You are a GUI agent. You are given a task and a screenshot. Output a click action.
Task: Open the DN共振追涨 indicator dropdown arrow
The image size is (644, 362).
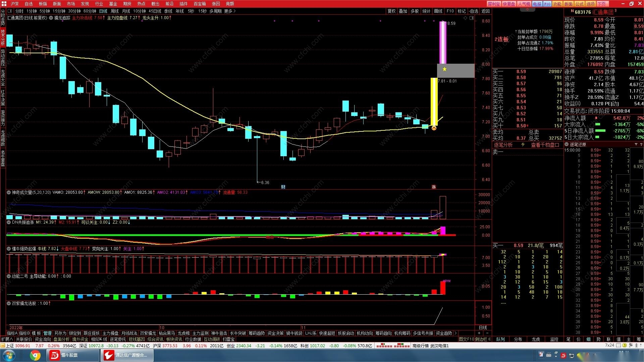[9, 222]
